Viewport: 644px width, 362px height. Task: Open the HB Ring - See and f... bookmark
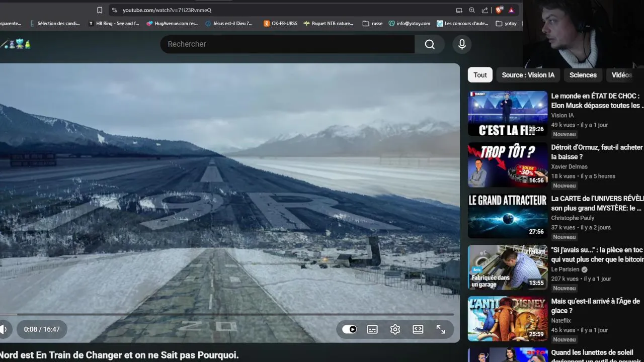(114, 23)
